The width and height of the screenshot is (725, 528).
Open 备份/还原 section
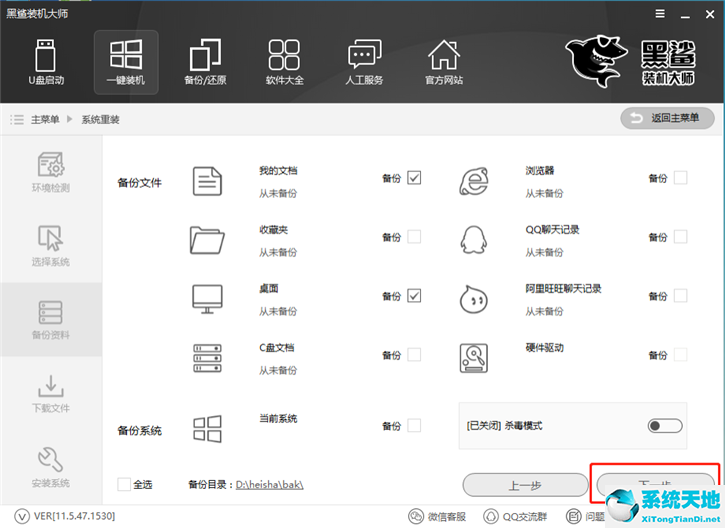205,62
